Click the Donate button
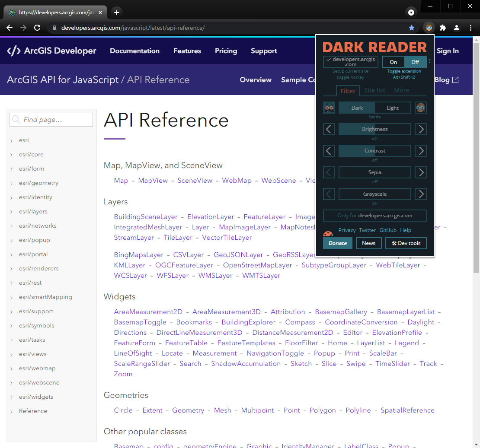Screen dimensions: 480x448 tap(338, 243)
